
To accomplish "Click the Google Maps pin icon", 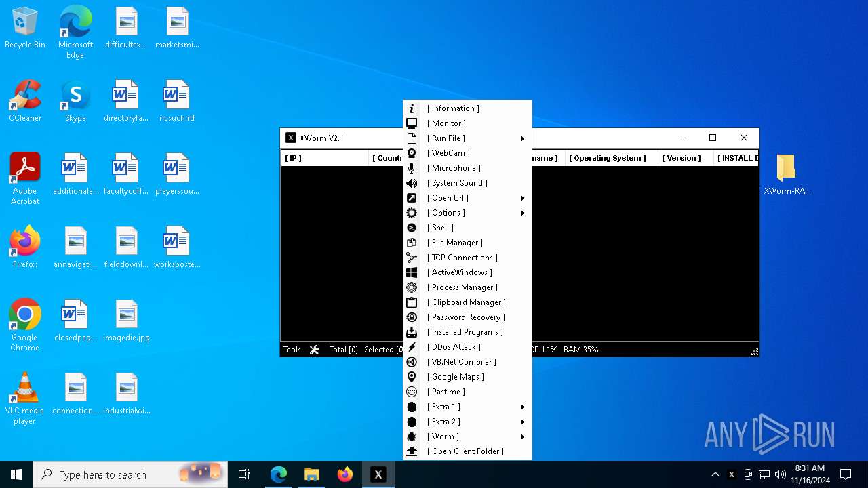I will [412, 377].
